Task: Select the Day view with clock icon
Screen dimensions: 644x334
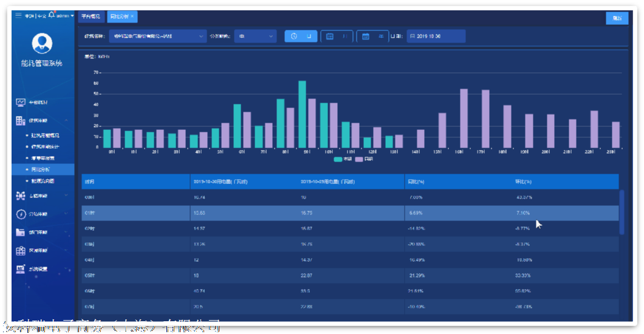Action: point(301,36)
